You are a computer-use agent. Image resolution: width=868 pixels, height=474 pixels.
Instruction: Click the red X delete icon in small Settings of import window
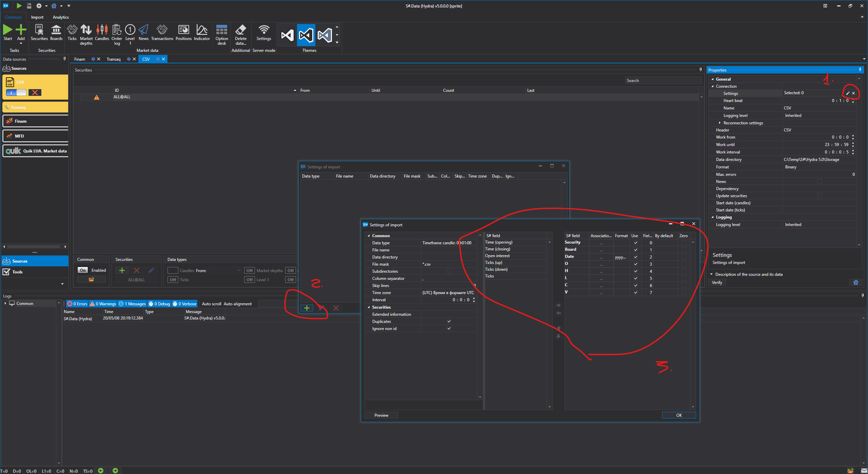(x=336, y=308)
